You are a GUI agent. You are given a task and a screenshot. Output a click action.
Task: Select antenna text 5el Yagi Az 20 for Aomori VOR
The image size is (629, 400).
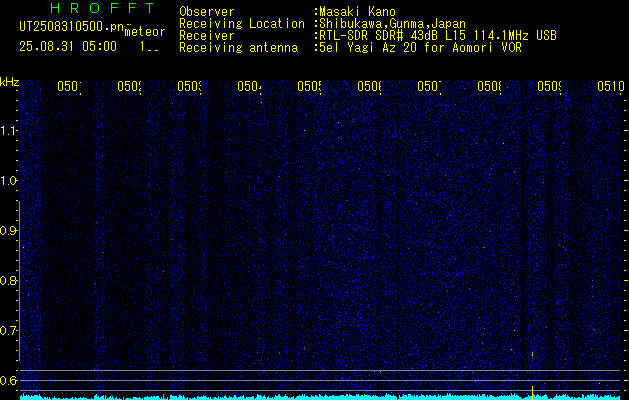point(420,48)
